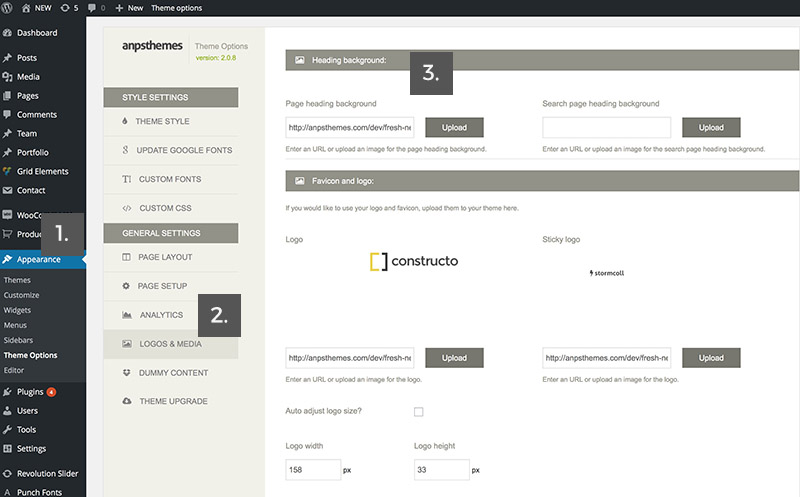
Task: Open the Analytics tab
Action: pyautogui.click(x=171, y=315)
